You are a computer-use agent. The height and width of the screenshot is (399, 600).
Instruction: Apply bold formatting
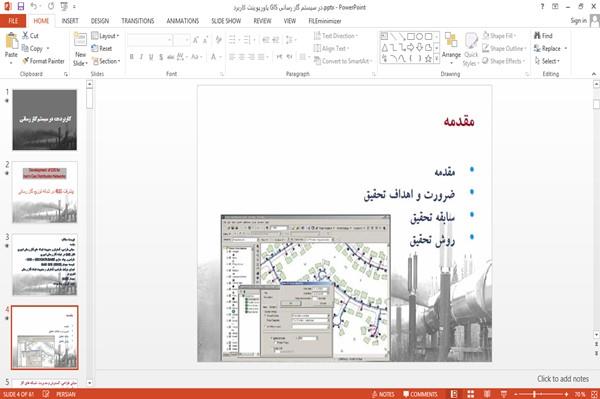pyautogui.click(x=132, y=57)
